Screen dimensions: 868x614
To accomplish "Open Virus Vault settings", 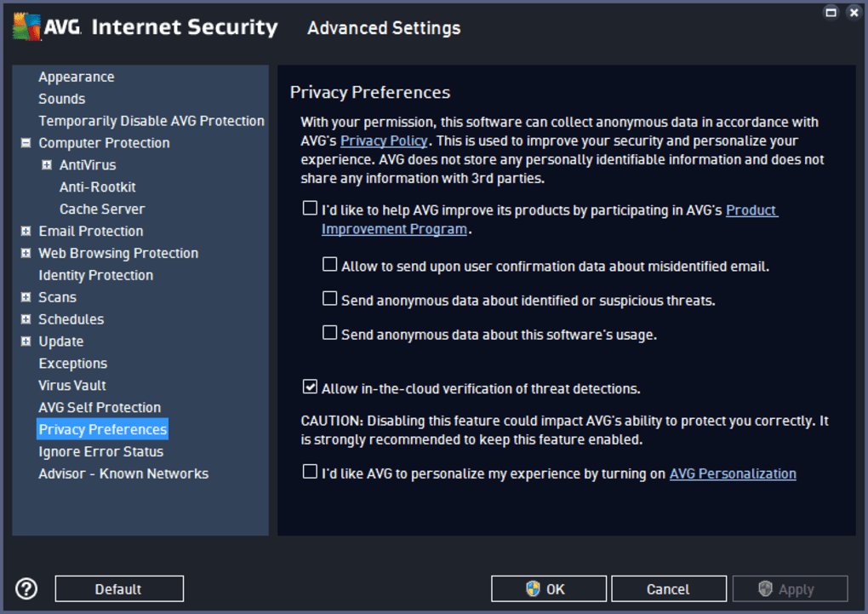I will click(x=72, y=385).
